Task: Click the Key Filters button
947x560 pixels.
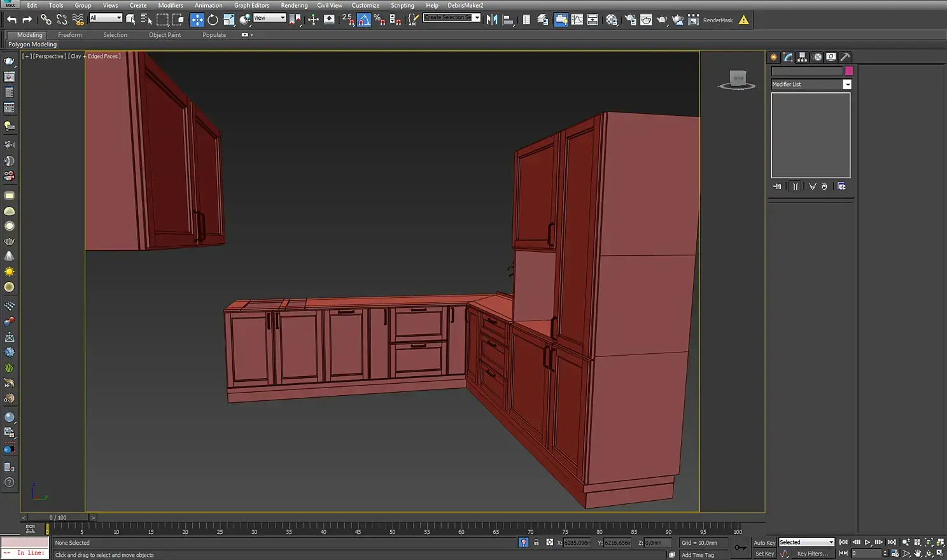Action: [x=813, y=554]
